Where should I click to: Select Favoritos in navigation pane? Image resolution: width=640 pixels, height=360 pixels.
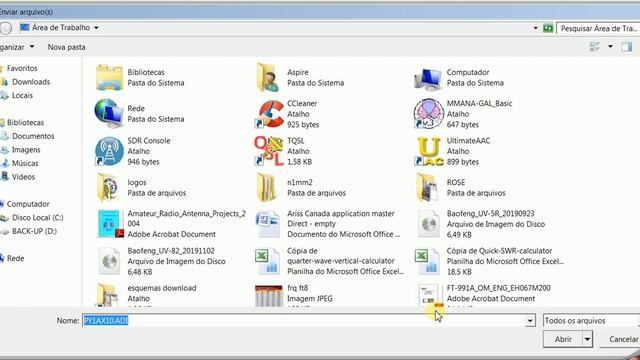click(22, 68)
